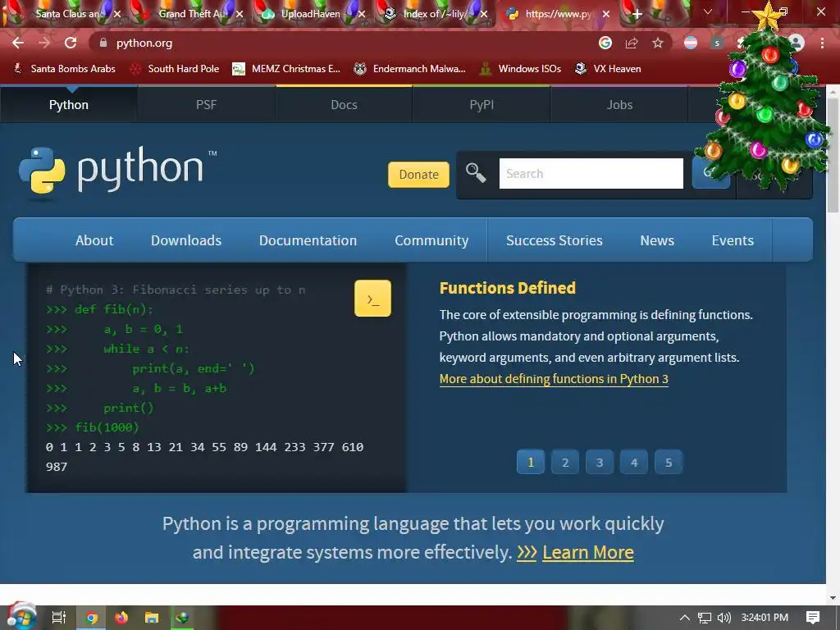Switch to the Index of /~lily tab
The width and height of the screenshot is (840, 630).
pos(434,15)
